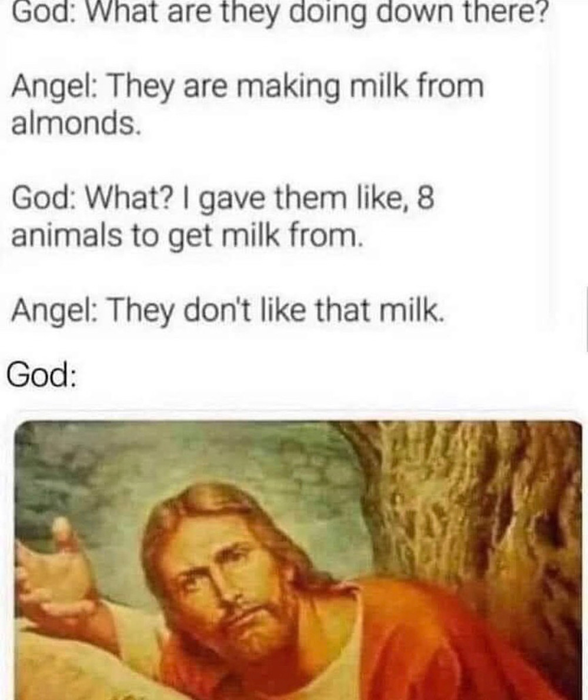Click the first "Angel:" speaker label
Screen dimensions: 588x700
(x=53, y=88)
